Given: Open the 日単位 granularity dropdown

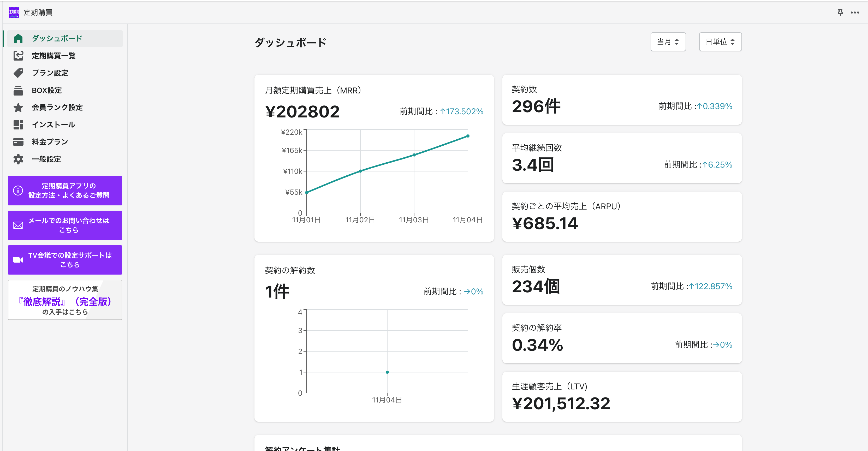Looking at the screenshot, I should click(720, 42).
